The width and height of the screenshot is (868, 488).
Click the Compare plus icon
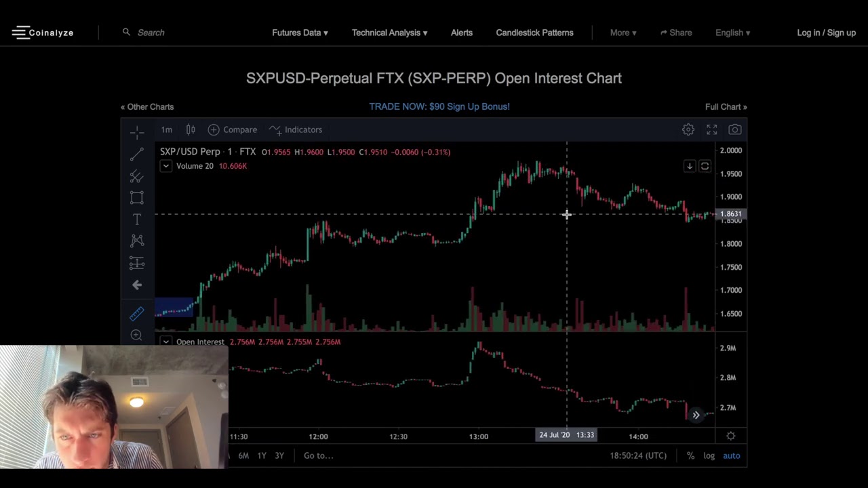coord(214,129)
